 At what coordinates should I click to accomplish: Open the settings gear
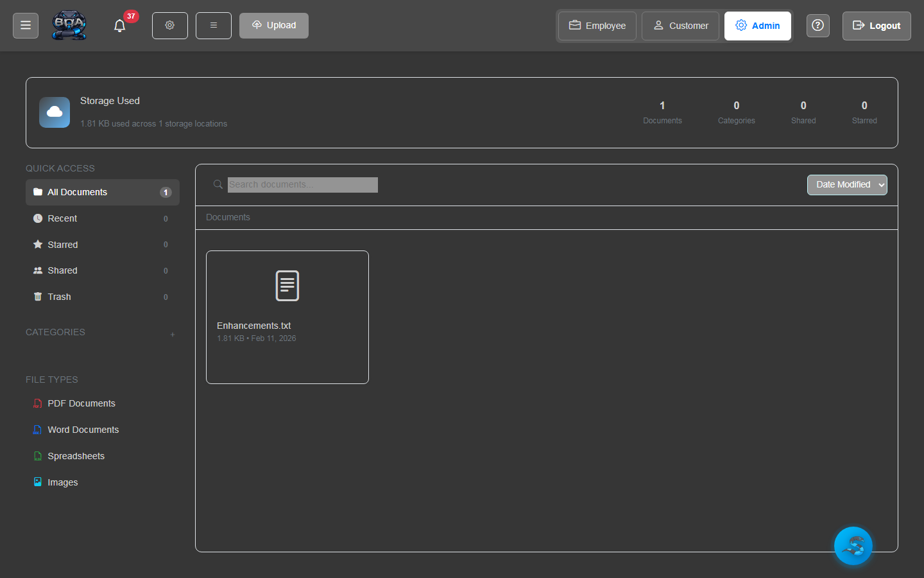[169, 26]
